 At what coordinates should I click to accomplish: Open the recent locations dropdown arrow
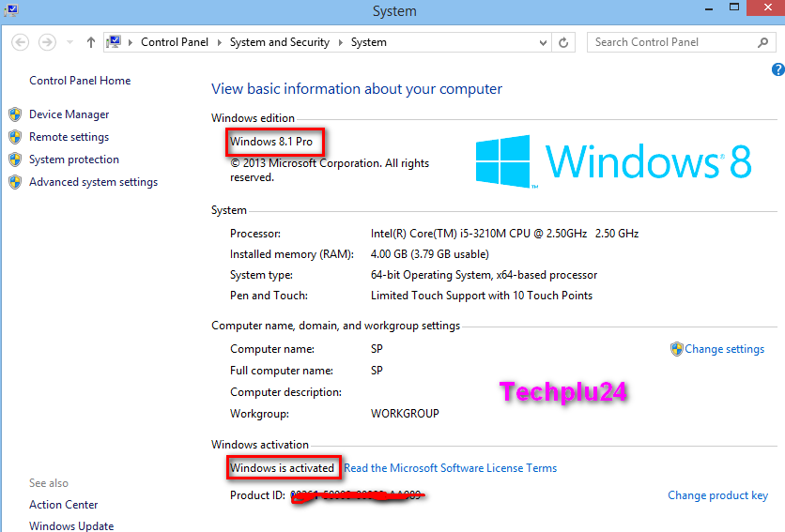(x=70, y=42)
